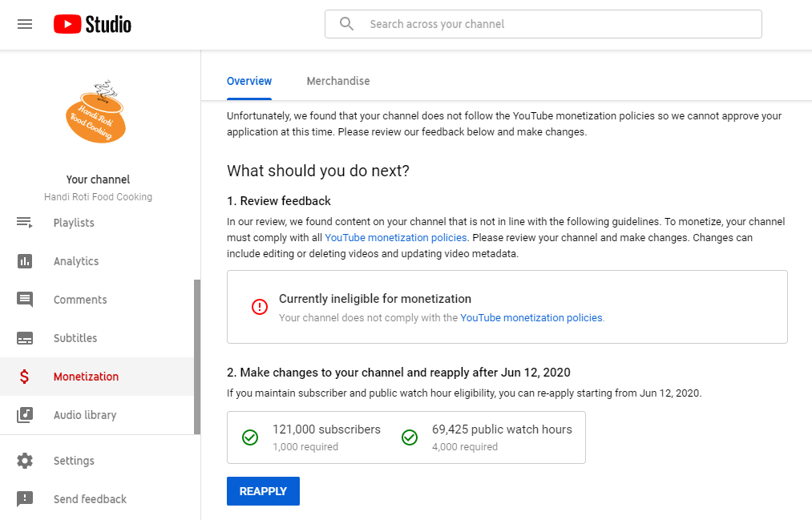The height and width of the screenshot is (520, 812).
Task: Click the red ineligible warning icon
Action: coord(260,307)
